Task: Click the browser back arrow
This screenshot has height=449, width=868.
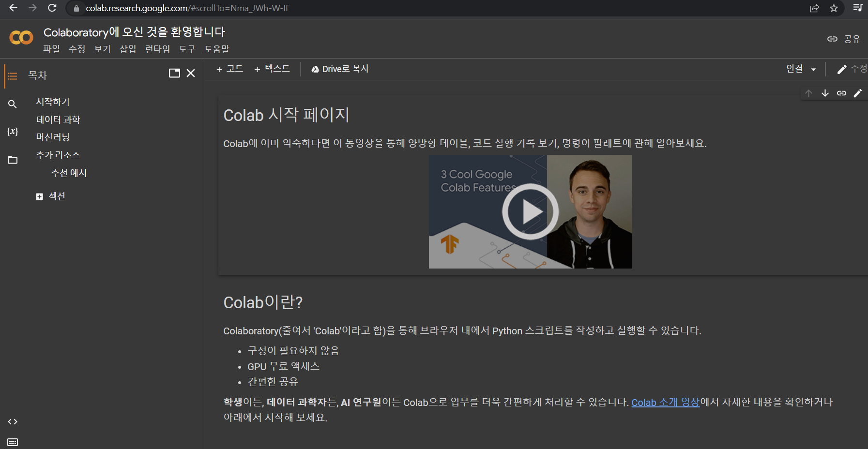Action: [x=13, y=8]
